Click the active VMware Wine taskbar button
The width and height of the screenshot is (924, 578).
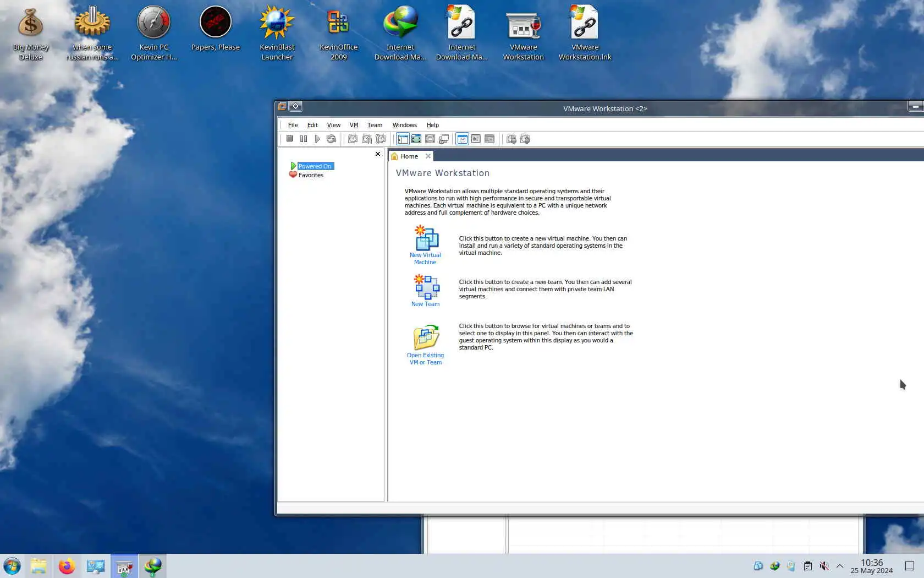(124, 566)
